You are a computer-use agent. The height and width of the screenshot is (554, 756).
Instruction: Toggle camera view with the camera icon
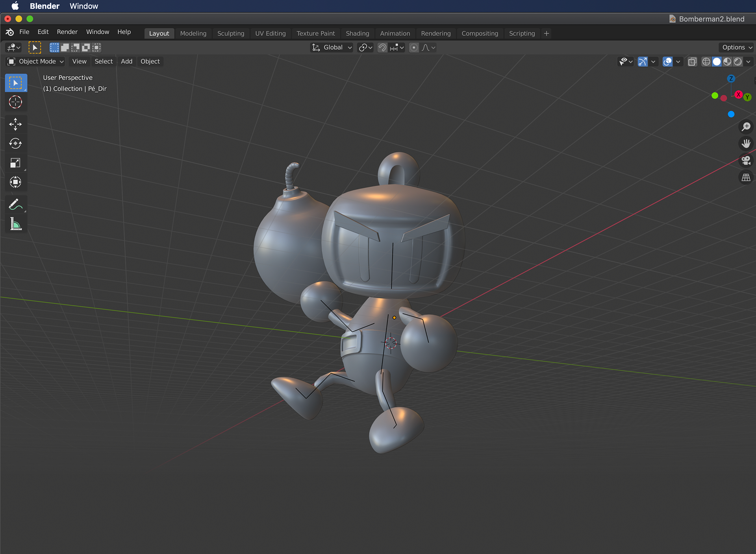746,161
